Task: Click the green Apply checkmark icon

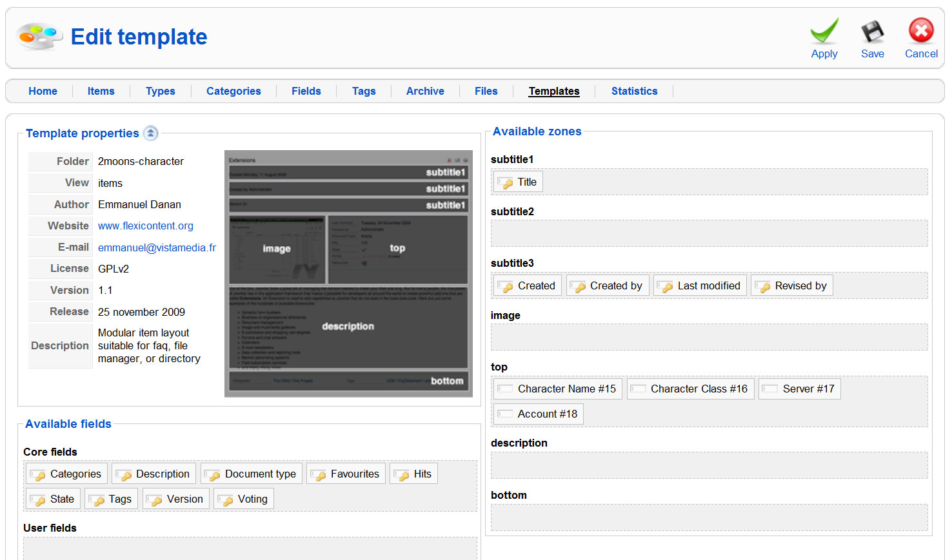Action: (824, 32)
